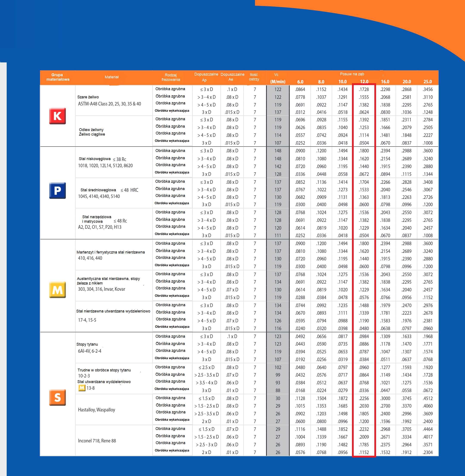Click the Vc value 93
Screen dimensions: 465x476
[x=278, y=383]
